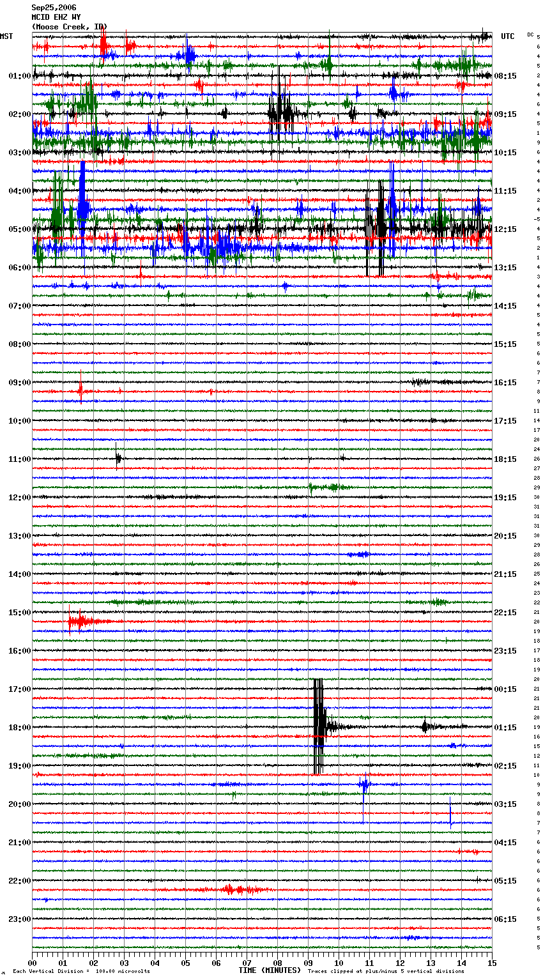Click the UTC timezone label
This screenshot has height=980, width=543.
click(507, 36)
